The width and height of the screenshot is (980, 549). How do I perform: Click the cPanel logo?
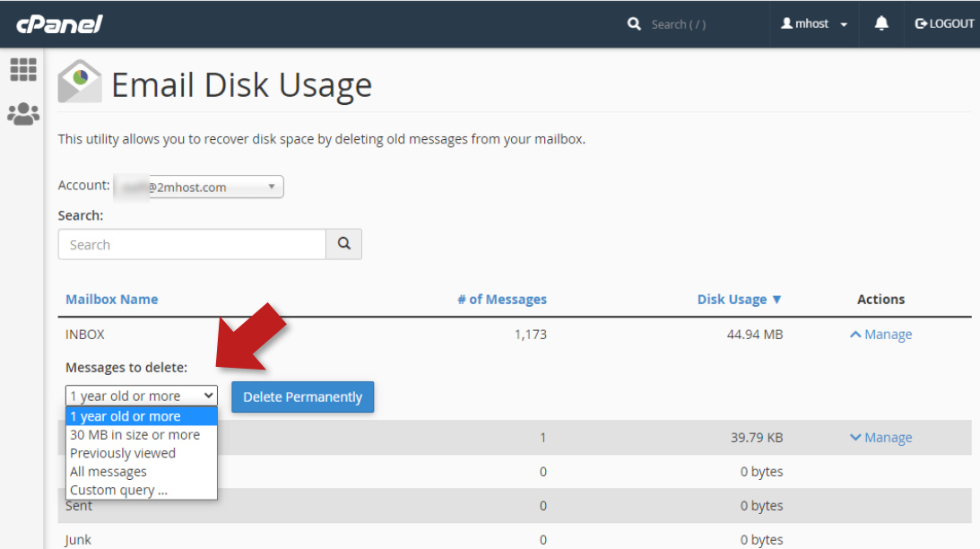[x=59, y=24]
